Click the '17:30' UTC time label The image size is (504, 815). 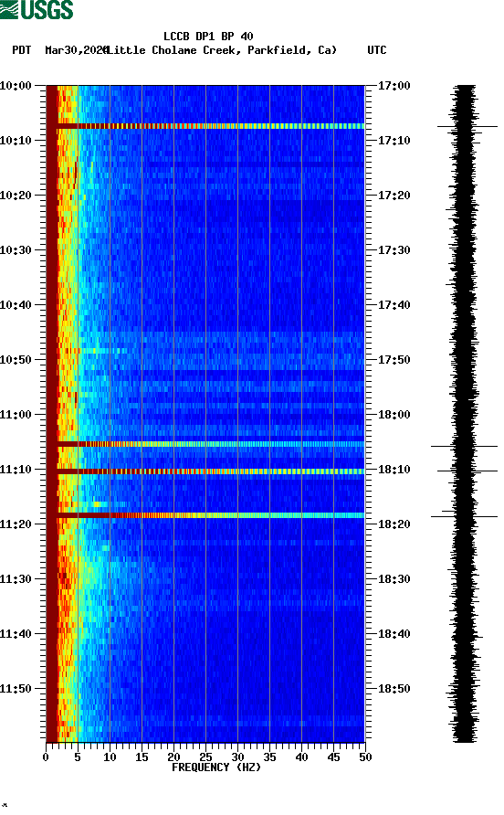pyautogui.click(x=394, y=250)
